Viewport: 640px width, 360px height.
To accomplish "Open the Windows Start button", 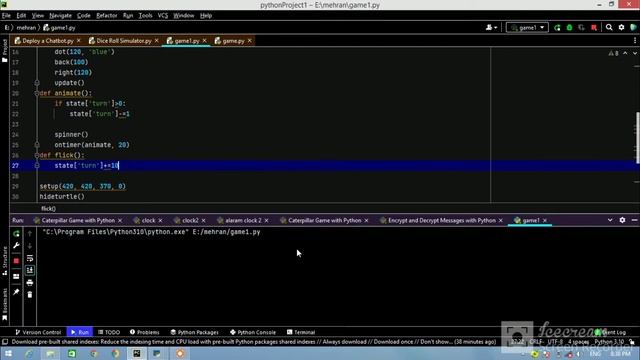I will click(x=8, y=353).
